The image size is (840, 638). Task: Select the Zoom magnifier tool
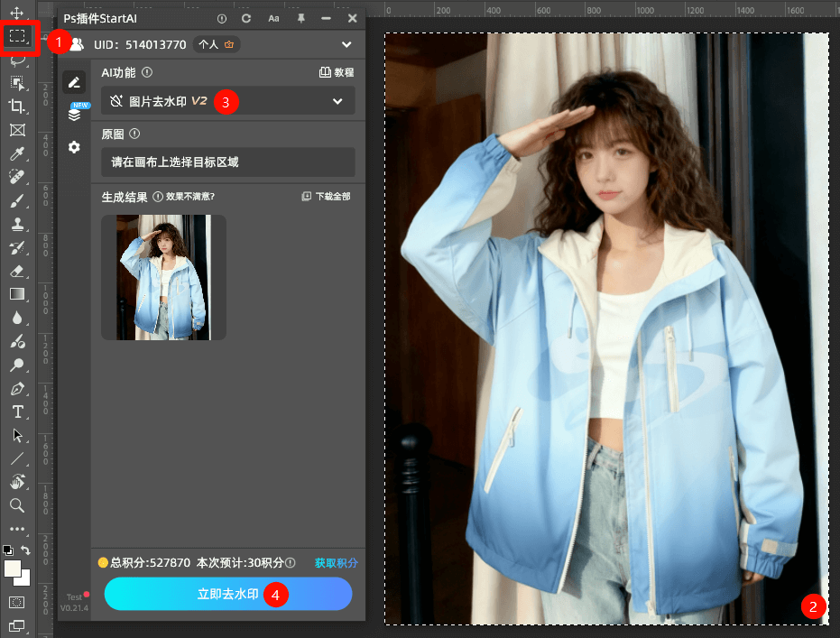pos(17,505)
